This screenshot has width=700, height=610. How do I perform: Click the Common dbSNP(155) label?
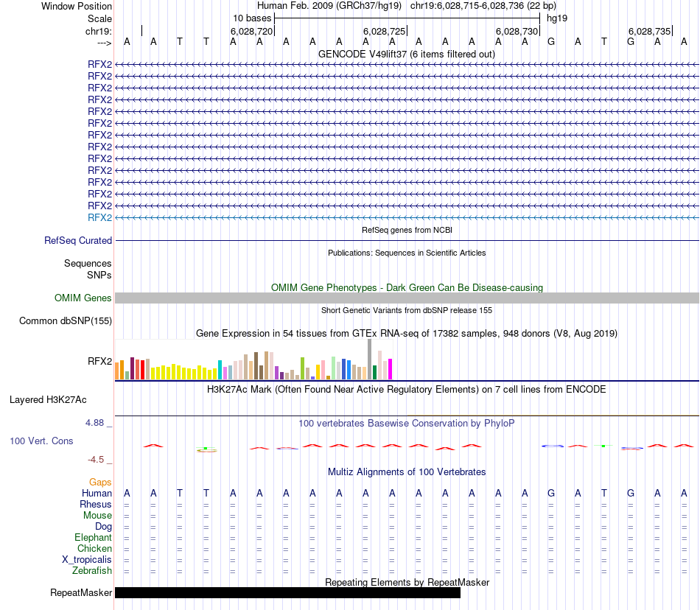tap(66, 321)
